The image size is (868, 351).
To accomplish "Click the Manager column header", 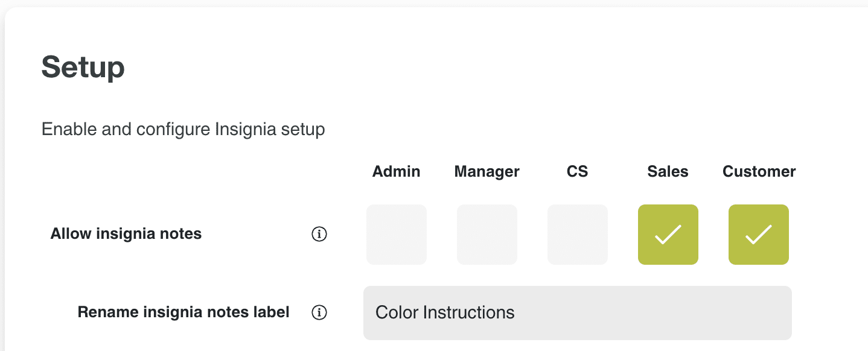I will (x=487, y=172).
